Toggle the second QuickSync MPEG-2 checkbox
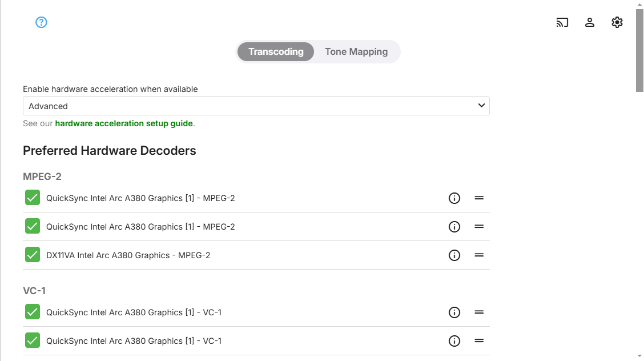The height and width of the screenshot is (361, 644). 33,226
